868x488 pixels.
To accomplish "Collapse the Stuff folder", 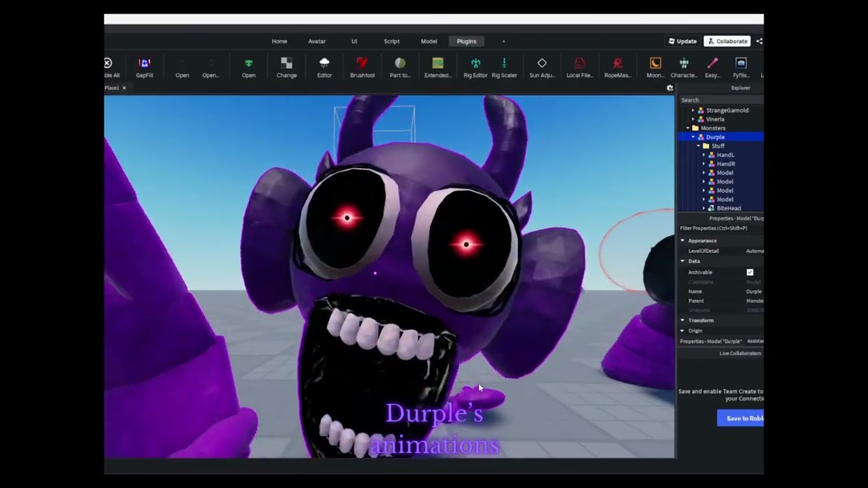I will click(698, 146).
